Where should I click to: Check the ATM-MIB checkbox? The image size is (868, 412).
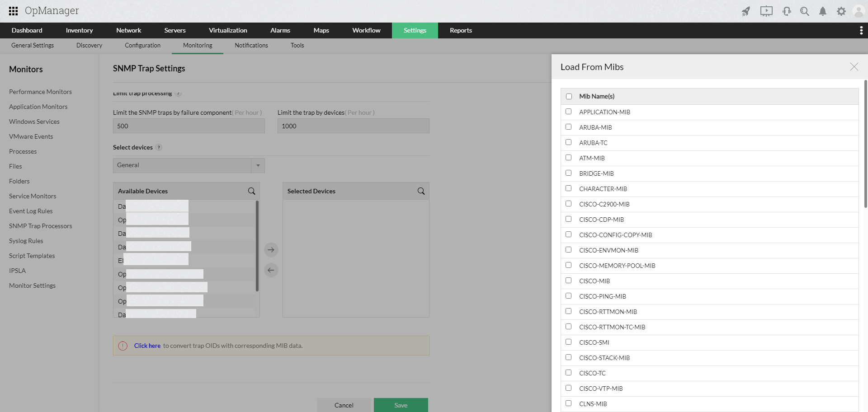(x=569, y=158)
